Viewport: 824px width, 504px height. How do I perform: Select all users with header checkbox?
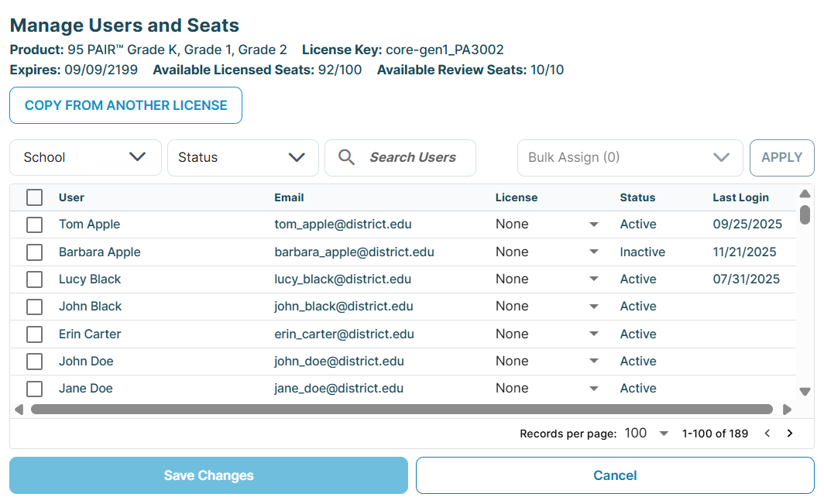[x=34, y=197]
